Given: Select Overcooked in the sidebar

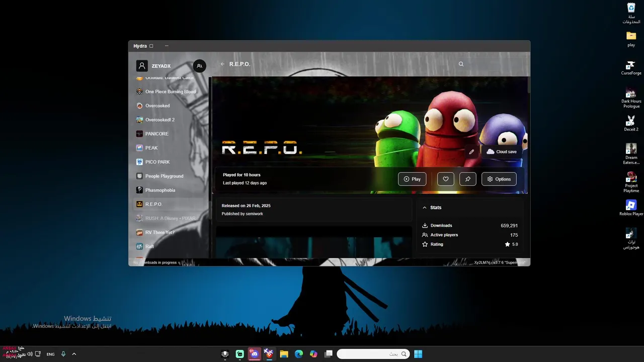Looking at the screenshot, I should pos(169,106).
